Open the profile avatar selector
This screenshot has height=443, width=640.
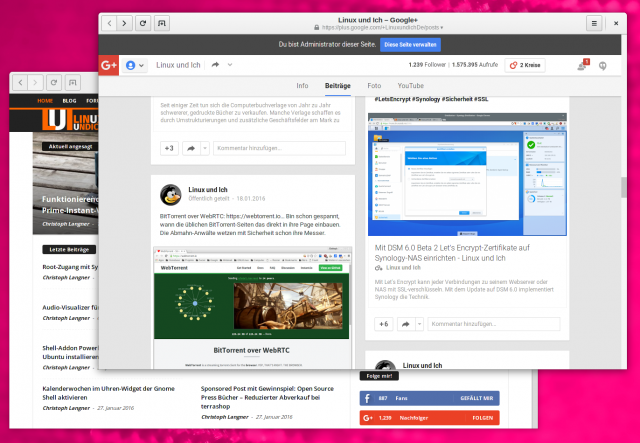pyautogui.click(x=135, y=65)
